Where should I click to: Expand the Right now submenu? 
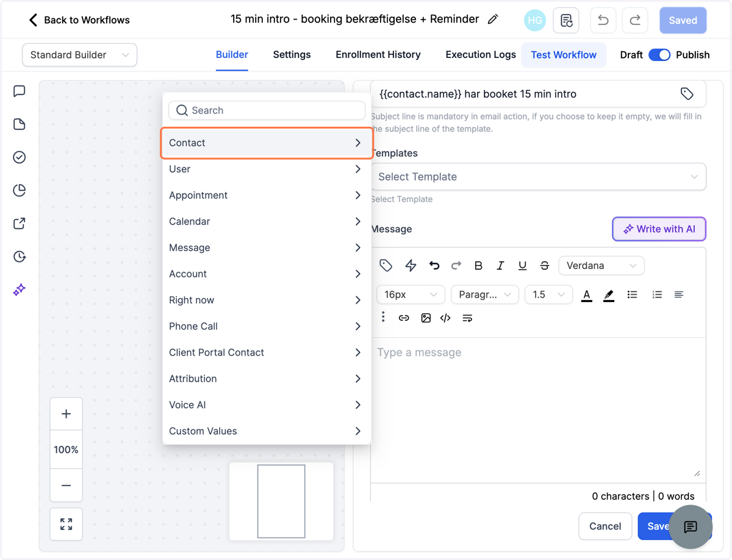(267, 300)
